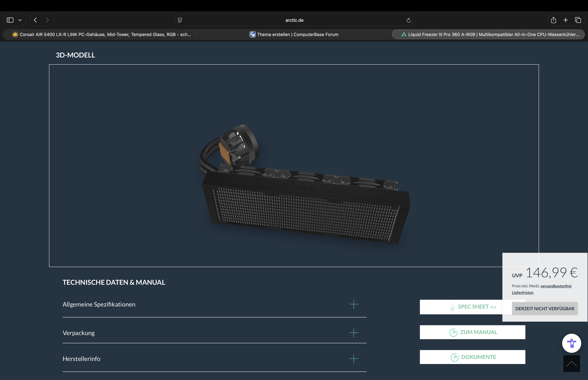
Task: Click the arctic.de address bar
Action: tap(294, 20)
